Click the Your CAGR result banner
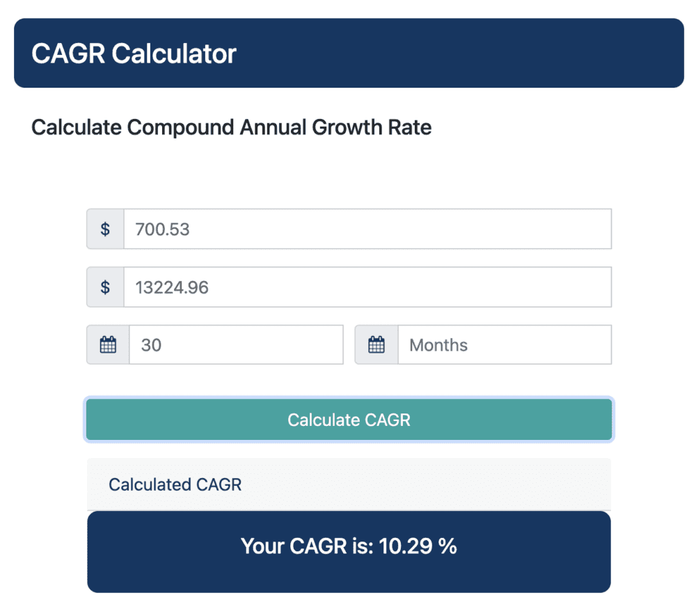This screenshot has height=616, width=696. 348,551
